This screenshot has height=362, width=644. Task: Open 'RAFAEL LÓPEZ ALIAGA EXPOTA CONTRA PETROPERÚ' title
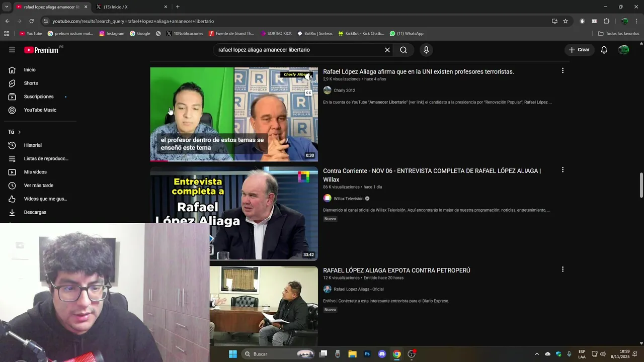tap(396, 270)
